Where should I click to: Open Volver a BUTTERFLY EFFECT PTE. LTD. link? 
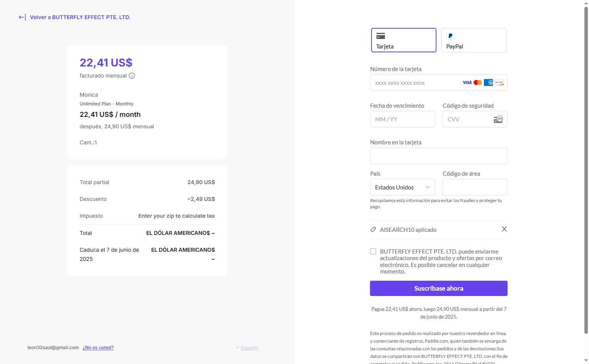point(80,17)
